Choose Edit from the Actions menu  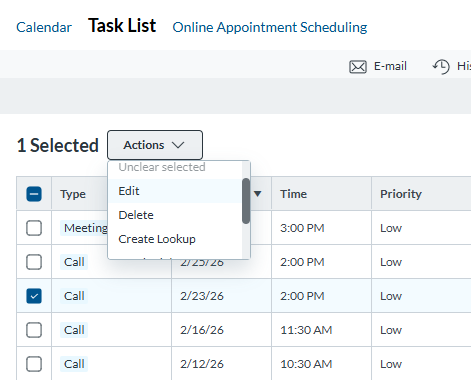tap(175, 191)
